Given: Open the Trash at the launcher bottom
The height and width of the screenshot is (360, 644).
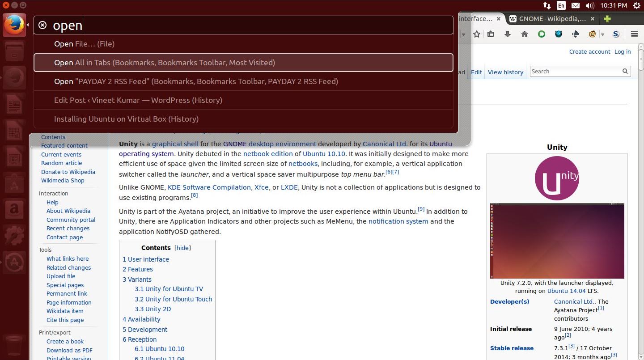Looking at the screenshot, I should pos(14,345).
